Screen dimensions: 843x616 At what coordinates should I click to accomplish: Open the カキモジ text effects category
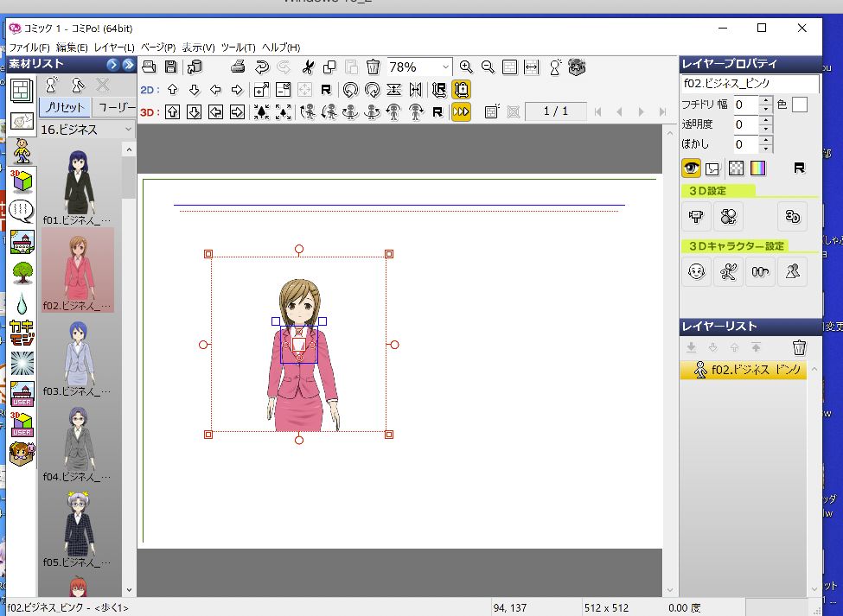[22, 333]
